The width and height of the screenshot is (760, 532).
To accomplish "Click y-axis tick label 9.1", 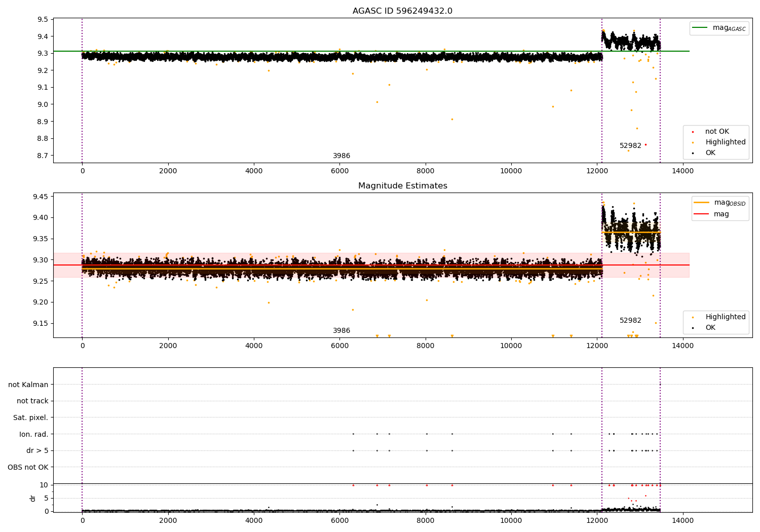I will [43, 88].
